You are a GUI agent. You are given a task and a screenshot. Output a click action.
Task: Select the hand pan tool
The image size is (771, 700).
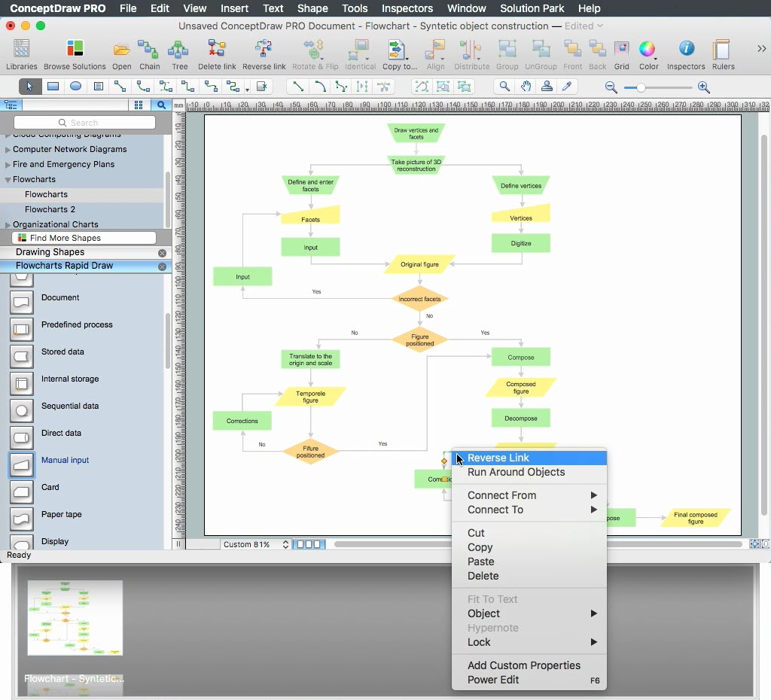526,87
